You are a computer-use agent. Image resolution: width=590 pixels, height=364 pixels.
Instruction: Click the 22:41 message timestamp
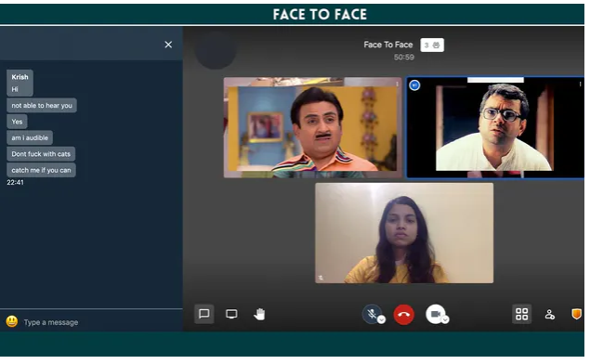pyautogui.click(x=15, y=182)
